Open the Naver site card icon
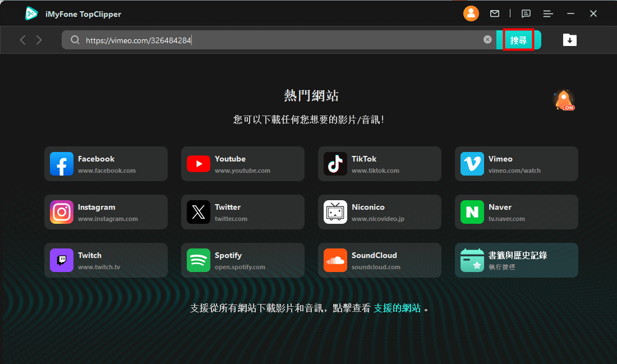The width and height of the screenshot is (617, 364). (472, 212)
